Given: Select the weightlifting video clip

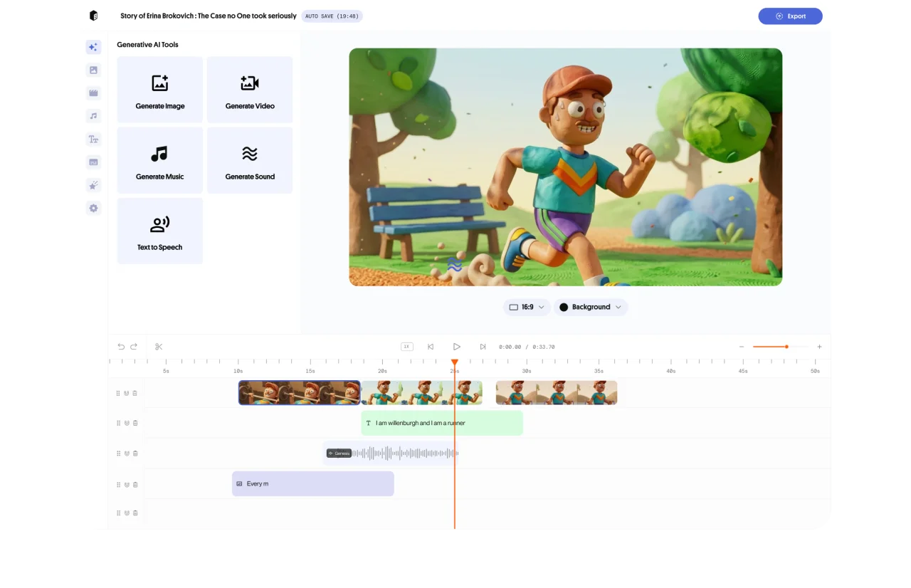Looking at the screenshot, I should [300, 393].
